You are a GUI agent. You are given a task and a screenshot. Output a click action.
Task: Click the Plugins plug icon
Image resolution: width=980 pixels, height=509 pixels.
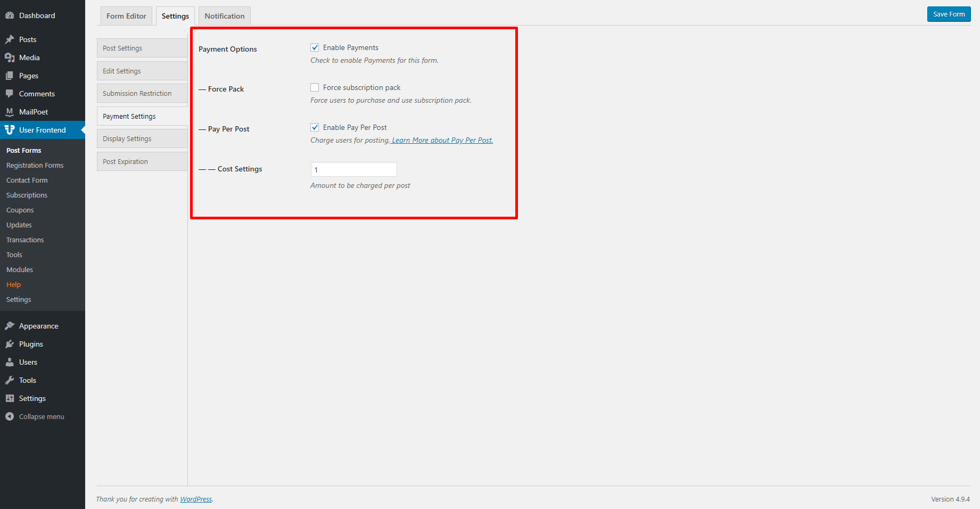coord(10,344)
